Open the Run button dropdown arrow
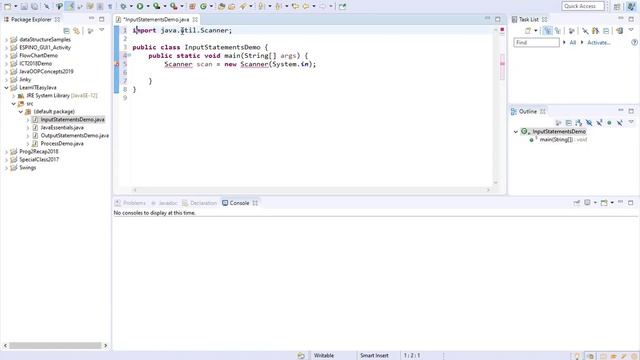Viewport: 640px width, 360px height. click(x=148, y=6)
